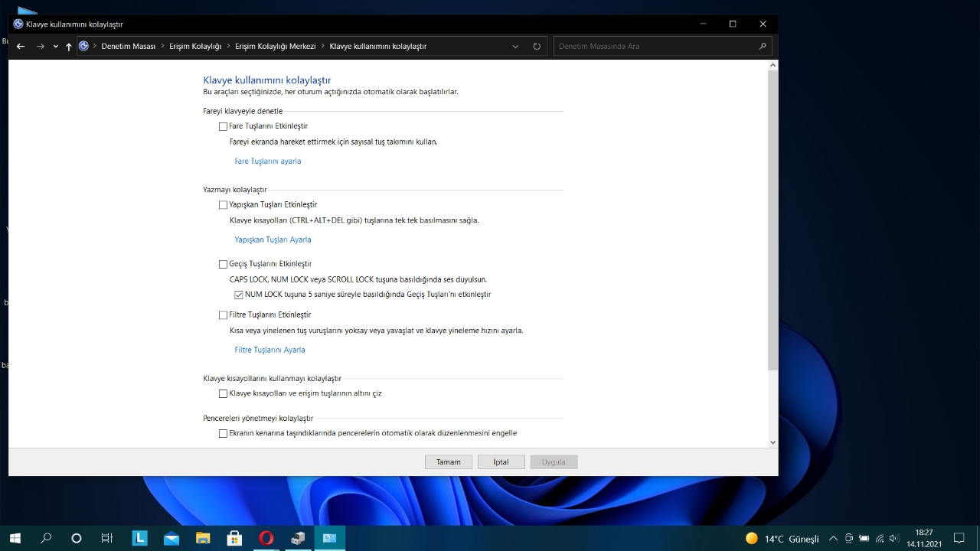The image size is (980, 551).
Task: Open File Explorer from the taskbar
Action: [x=203, y=538]
